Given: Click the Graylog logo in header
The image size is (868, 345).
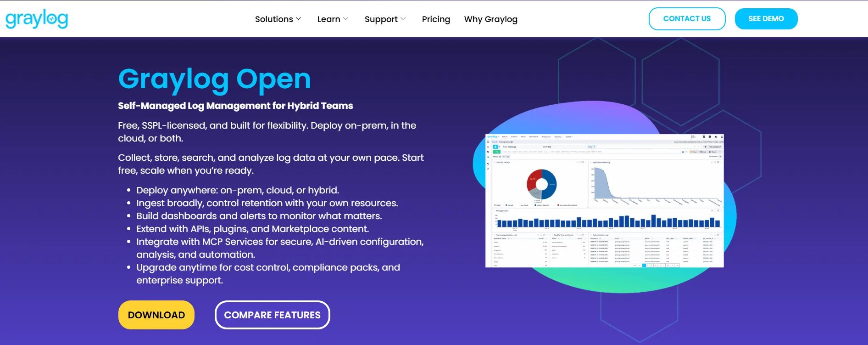Looking at the screenshot, I should (x=37, y=19).
